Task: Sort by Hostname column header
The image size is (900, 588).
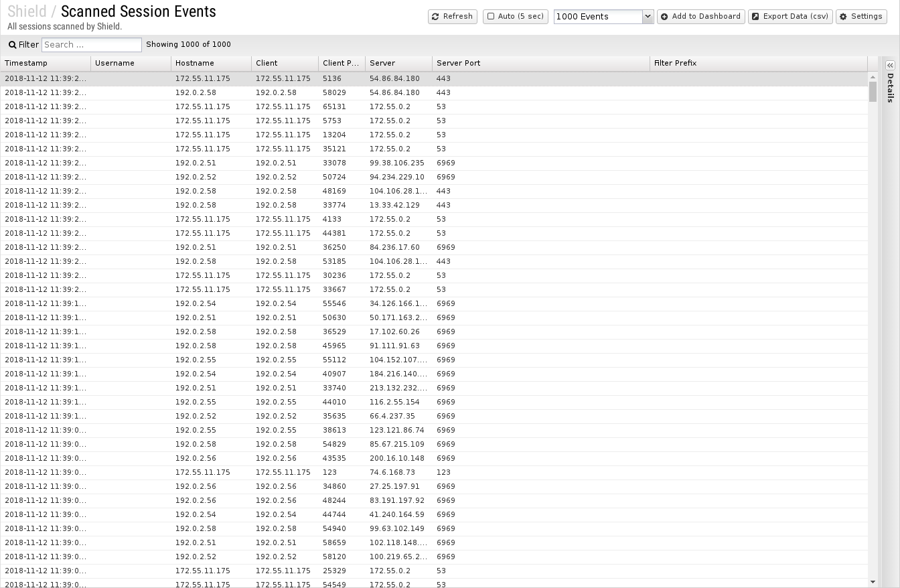Action: click(x=211, y=63)
